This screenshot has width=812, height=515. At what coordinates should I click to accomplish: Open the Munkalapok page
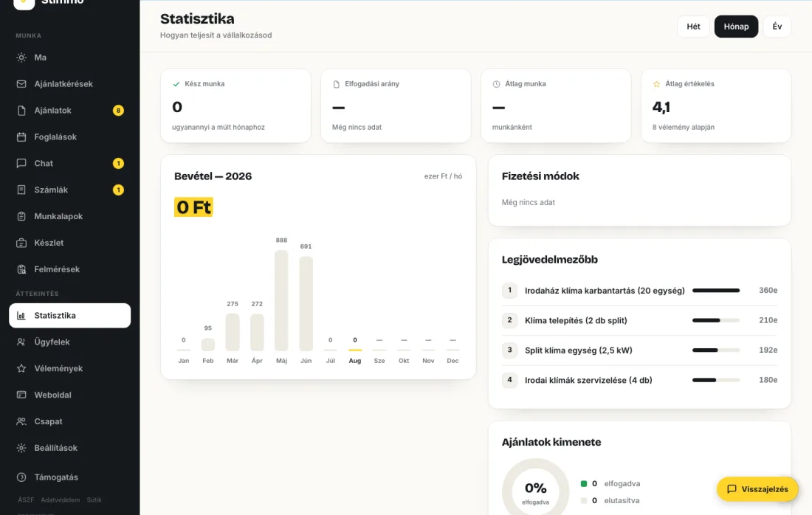coord(70,216)
